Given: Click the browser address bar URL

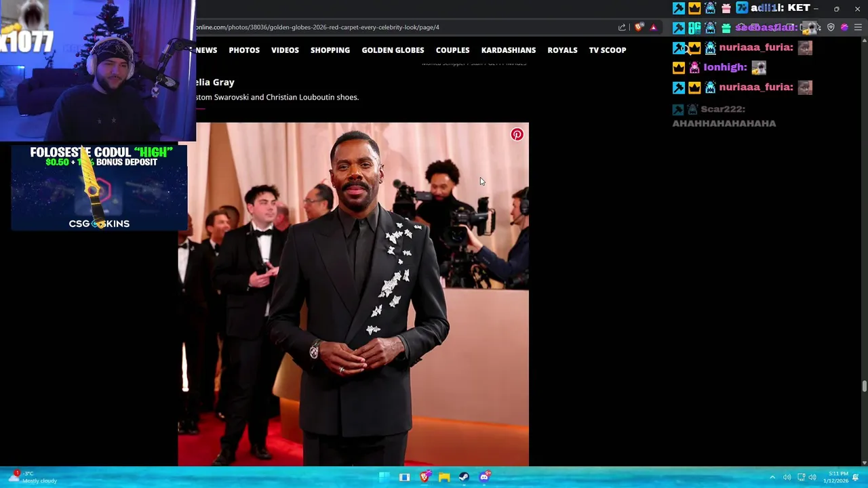Looking at the screenshot, I should pyautogui.click(x=317, y=27).
